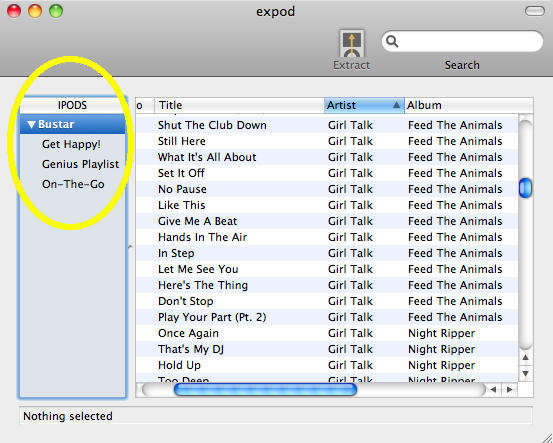Image resolution: width=553 pixels, height=443 pixels.
Task: Select the On-The-Go playlist
Action: [73, 184]
